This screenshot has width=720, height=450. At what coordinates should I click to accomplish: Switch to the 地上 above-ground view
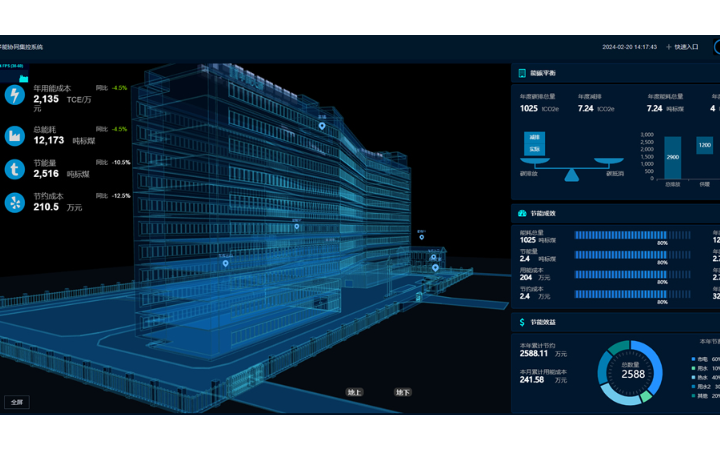354,392
